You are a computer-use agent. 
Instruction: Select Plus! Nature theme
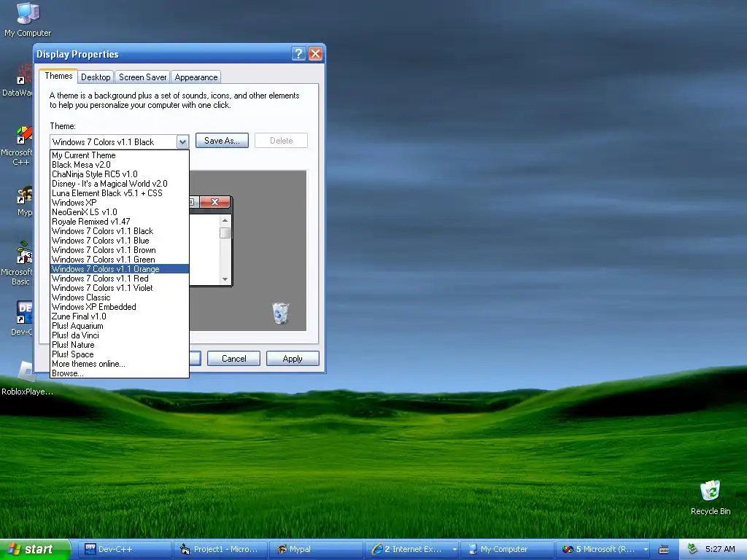(120, 345)
